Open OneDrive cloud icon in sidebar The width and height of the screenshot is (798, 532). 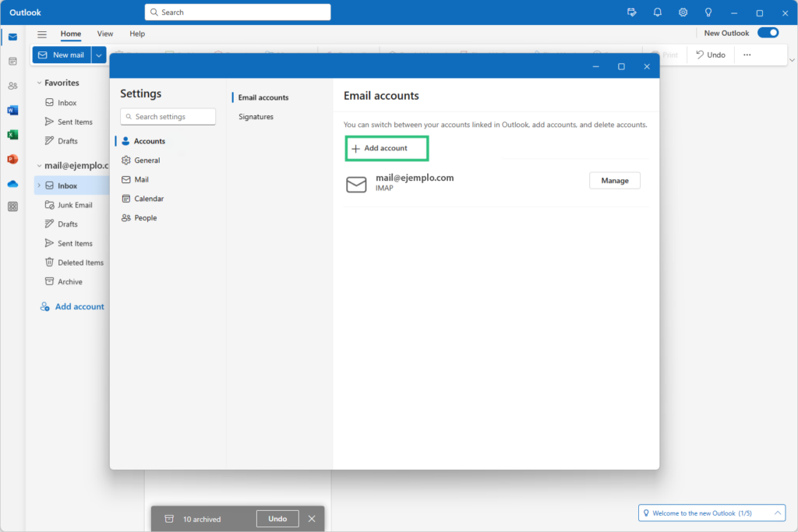(12, 184)
